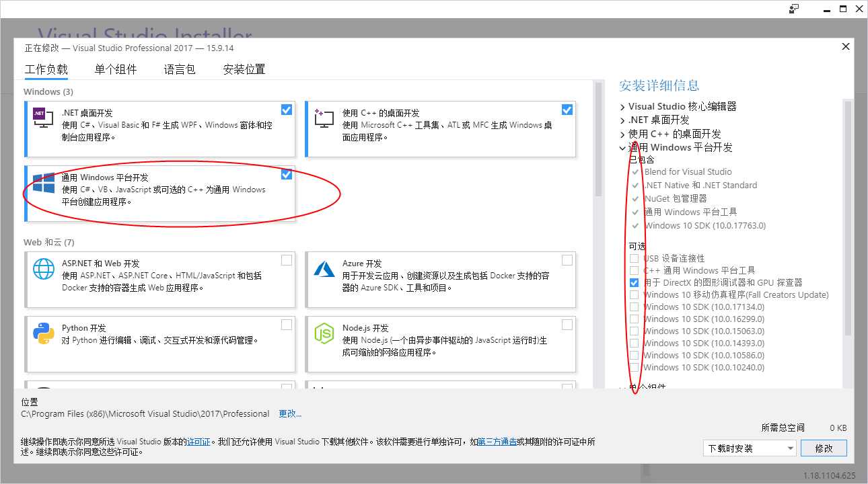Click the workloads list vertical scrollbar

click(x=598, y=140)
